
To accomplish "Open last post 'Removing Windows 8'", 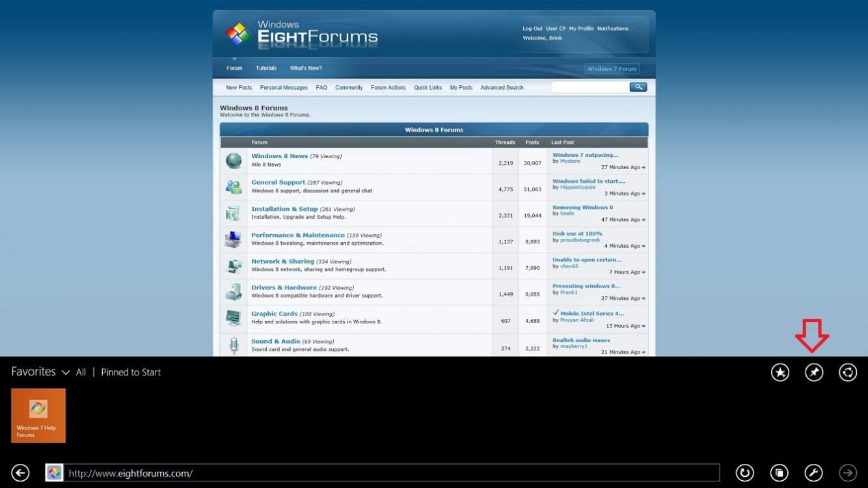I will pos(582,208).
